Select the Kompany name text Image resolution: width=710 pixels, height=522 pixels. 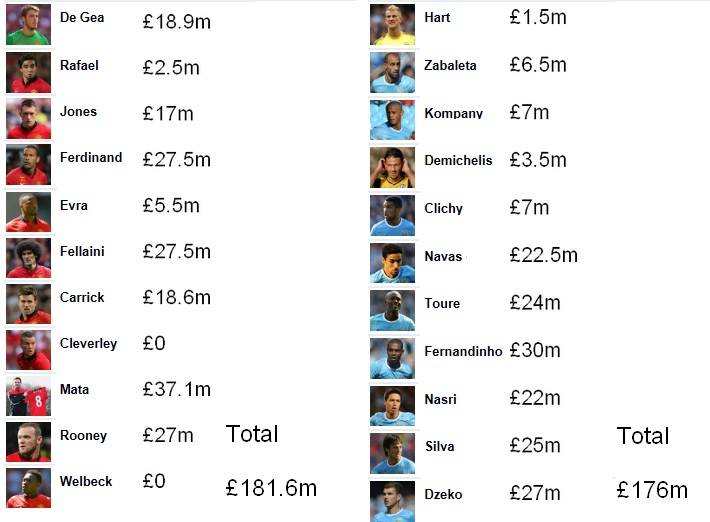pos(454,113)
